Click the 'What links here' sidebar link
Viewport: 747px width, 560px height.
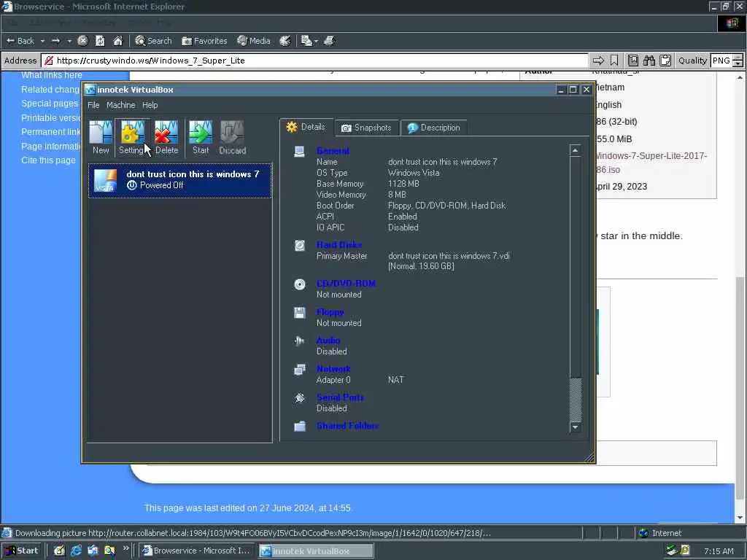pyautogui.click(x=52, y=75)
